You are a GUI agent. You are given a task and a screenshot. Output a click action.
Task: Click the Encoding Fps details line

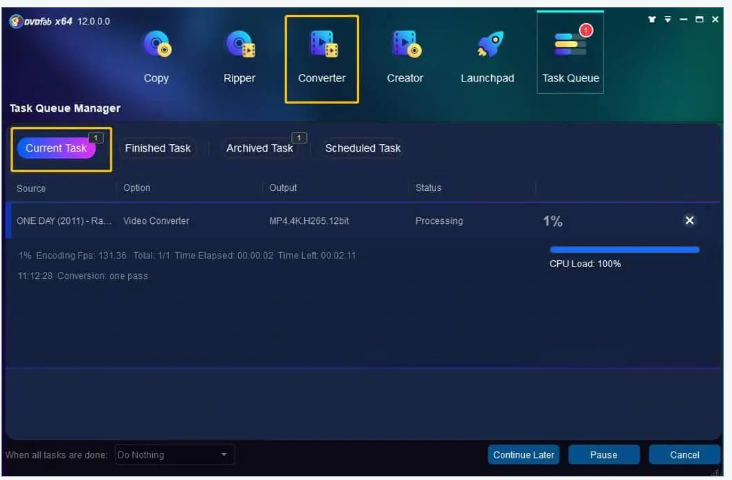coord(187,255)
